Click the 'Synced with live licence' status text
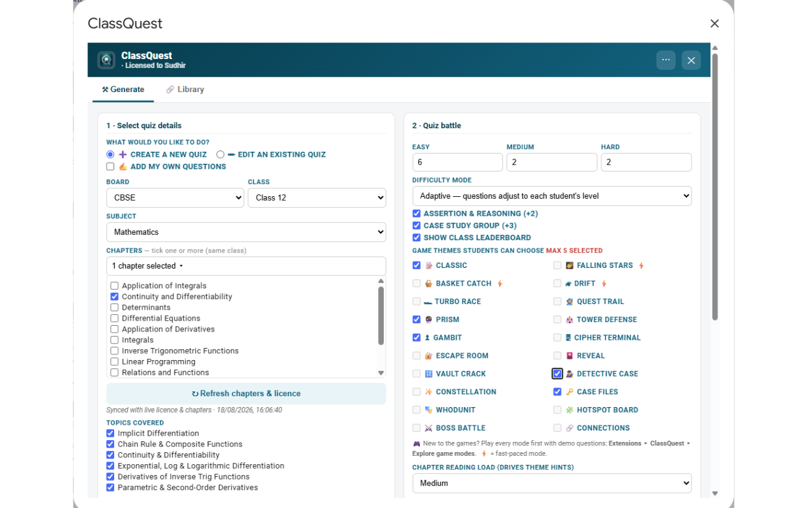The width and height of the screenshot is (812, 508). tap(195, 410)
